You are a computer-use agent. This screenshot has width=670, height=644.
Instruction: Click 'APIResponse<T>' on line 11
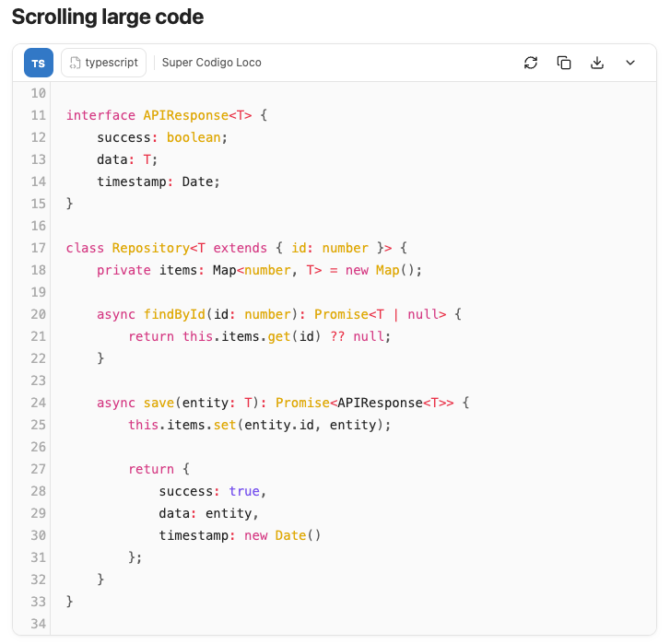coord(197,115)
